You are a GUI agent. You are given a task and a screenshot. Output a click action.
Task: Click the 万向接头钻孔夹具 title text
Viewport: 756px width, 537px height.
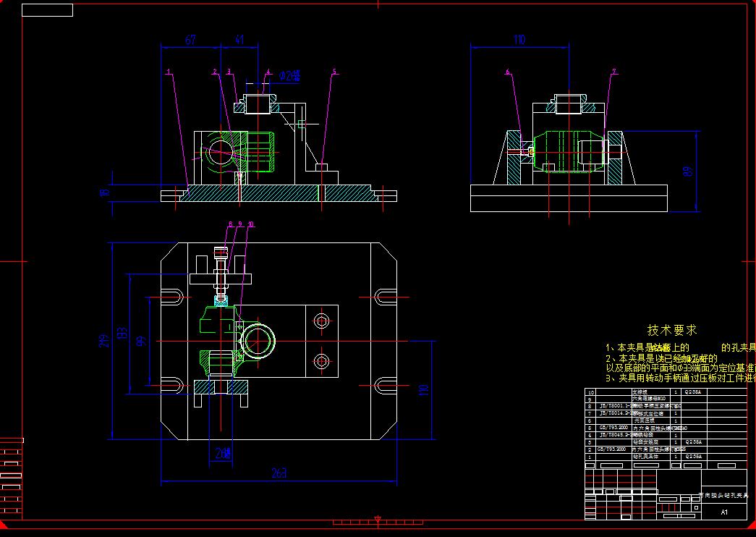(723, 494)
